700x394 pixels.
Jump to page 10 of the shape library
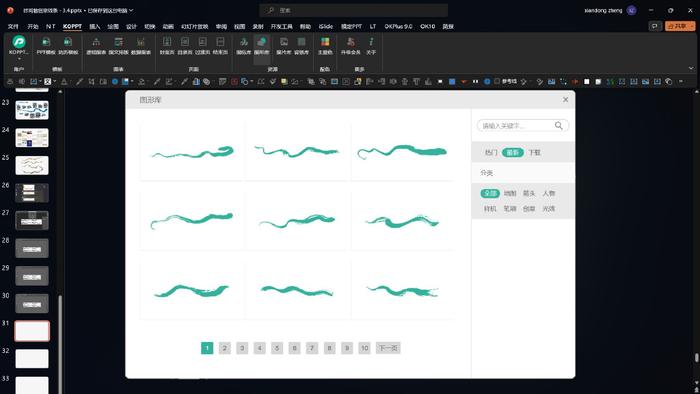click(x=364, y=348)
